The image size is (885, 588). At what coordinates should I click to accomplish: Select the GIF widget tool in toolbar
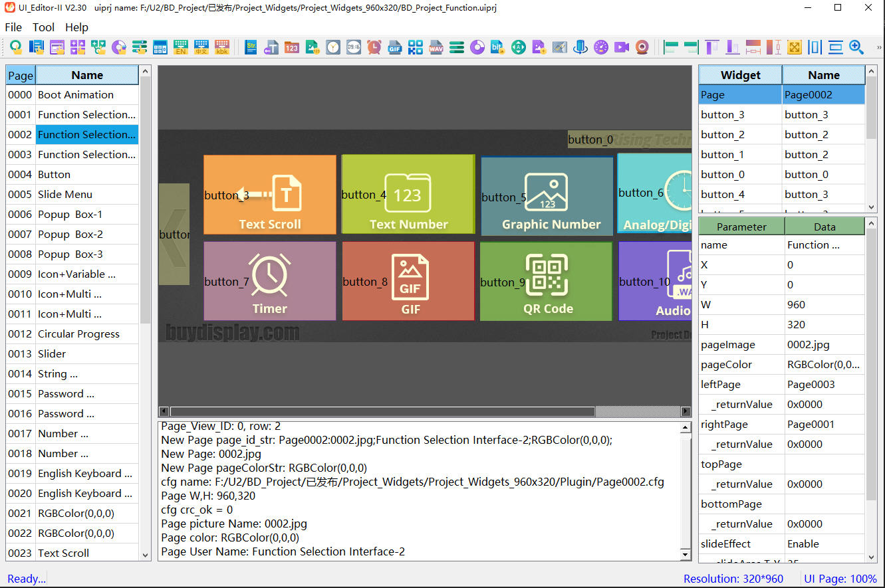(x=394, y=47)
